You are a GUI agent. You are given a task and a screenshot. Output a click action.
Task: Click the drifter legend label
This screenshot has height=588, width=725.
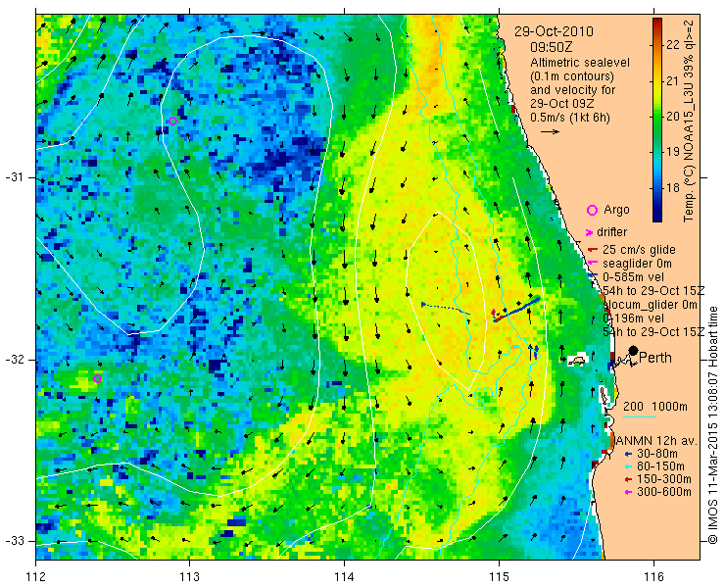[x=611, y=232]
